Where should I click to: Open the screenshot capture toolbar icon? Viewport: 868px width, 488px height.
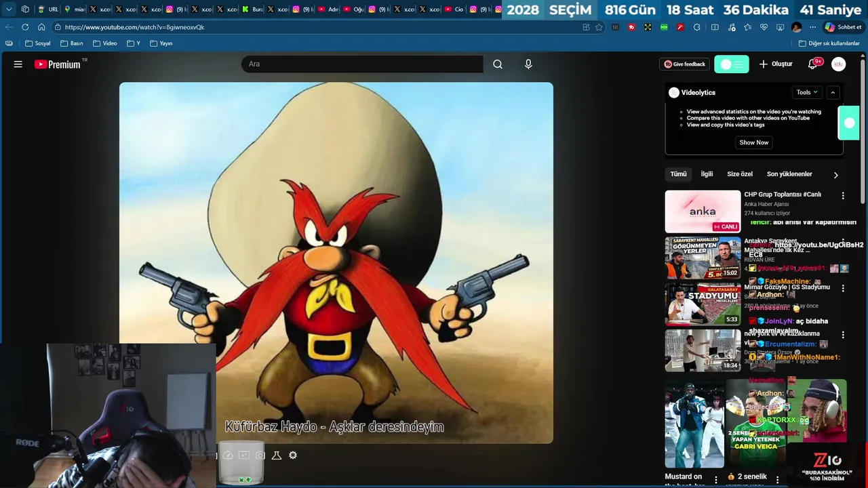pyautogui.click(x=780, y=27)
